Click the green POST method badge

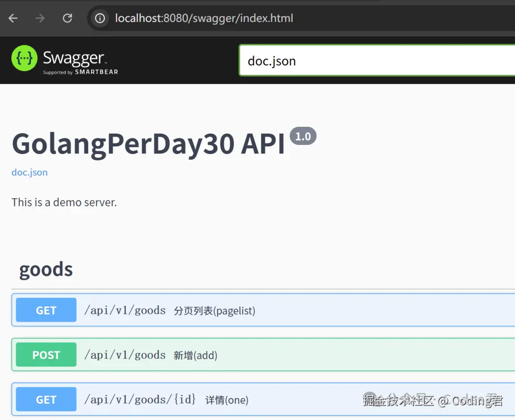(46, 355)
